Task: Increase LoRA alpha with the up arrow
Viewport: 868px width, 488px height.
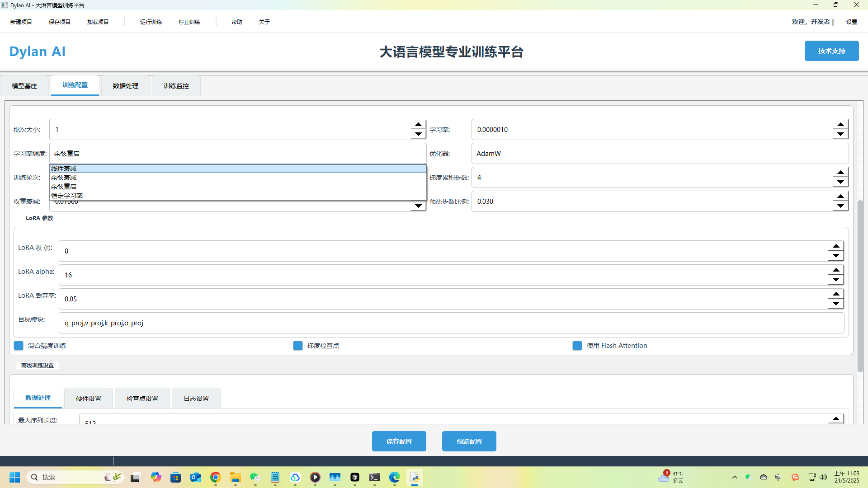Action: coord(836,270)
